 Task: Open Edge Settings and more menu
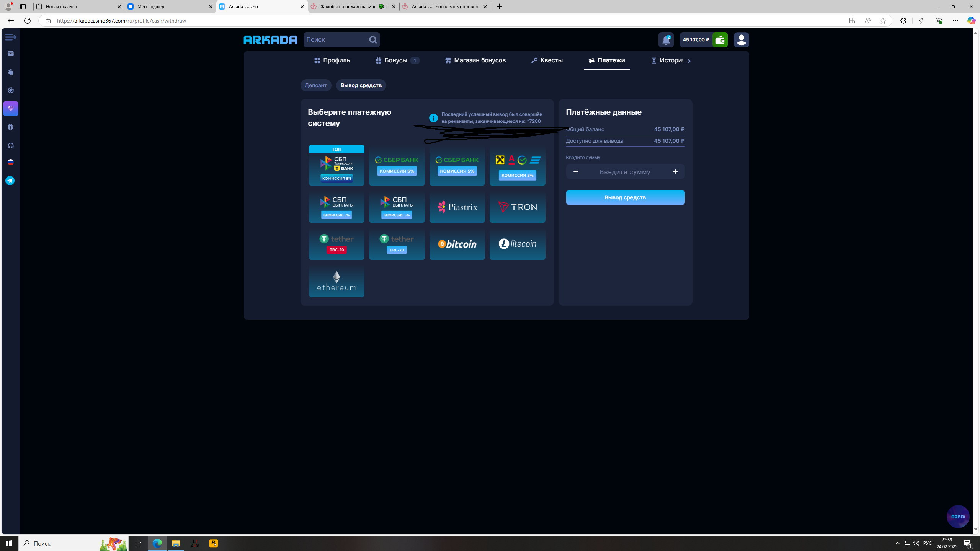pyautogui.click(x=955, y=21)
